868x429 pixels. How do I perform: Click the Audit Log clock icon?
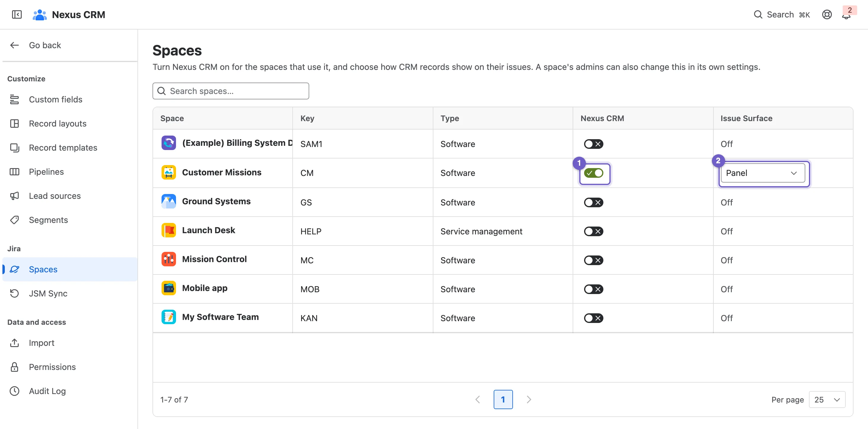coord(14,391)
